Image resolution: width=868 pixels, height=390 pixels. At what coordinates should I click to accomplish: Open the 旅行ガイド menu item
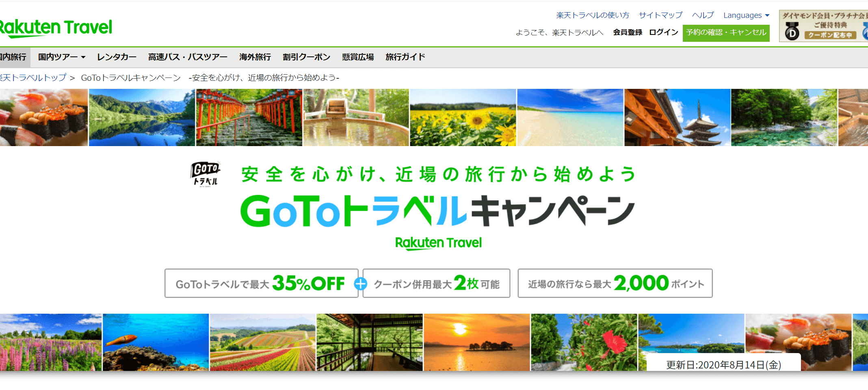click(405, 57)
